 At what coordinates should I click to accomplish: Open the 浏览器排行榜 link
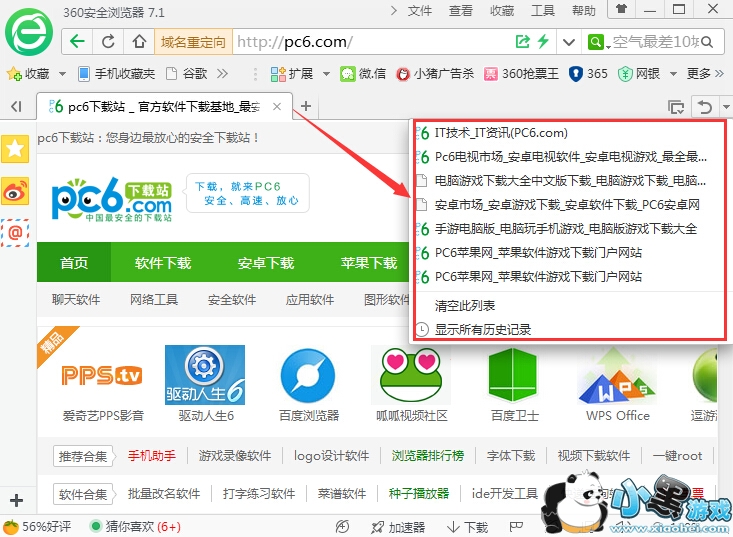428,456
